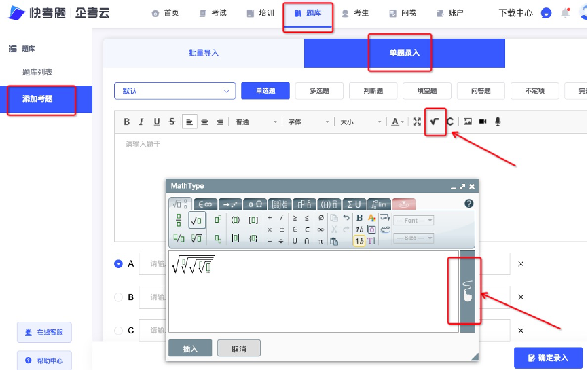This screenshot has width=588, height=370.
Task: Insert a video into the question
Action: point(483,122)
